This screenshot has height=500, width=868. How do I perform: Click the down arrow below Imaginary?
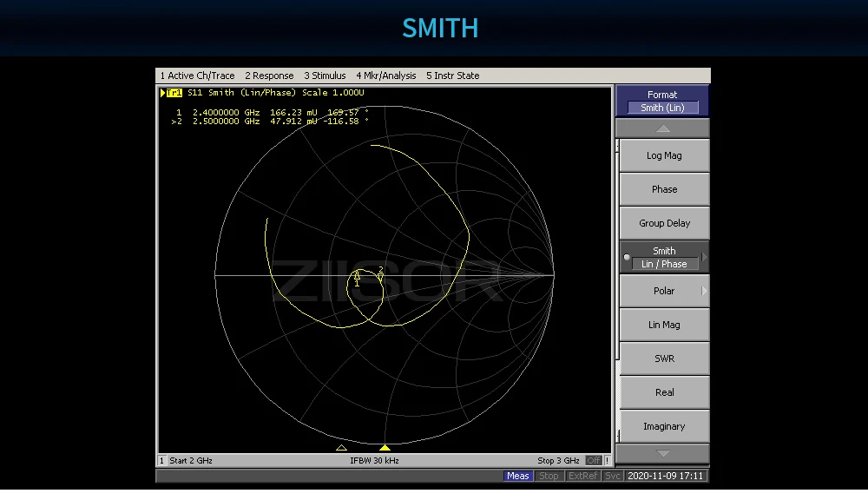tap(662, 453)
